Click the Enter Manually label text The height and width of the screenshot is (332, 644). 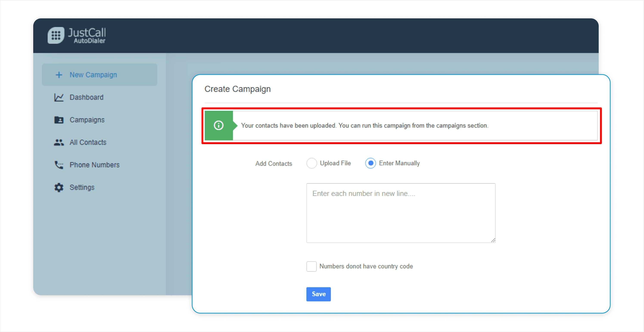tap(399, 163)
